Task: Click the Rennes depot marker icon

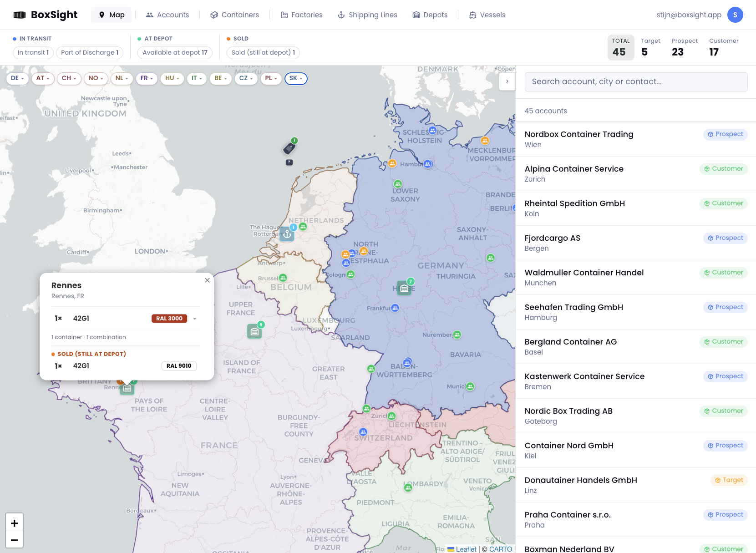Action: click(127, 388)
